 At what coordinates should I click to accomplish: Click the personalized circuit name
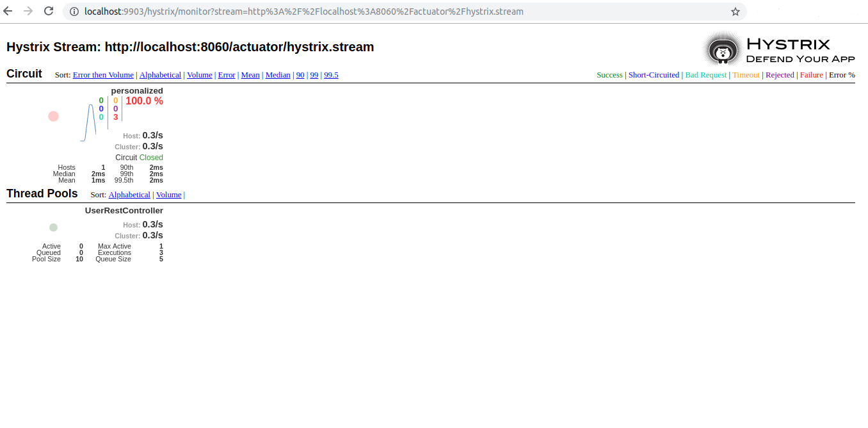pyautogui.click(x=137, y=91)
